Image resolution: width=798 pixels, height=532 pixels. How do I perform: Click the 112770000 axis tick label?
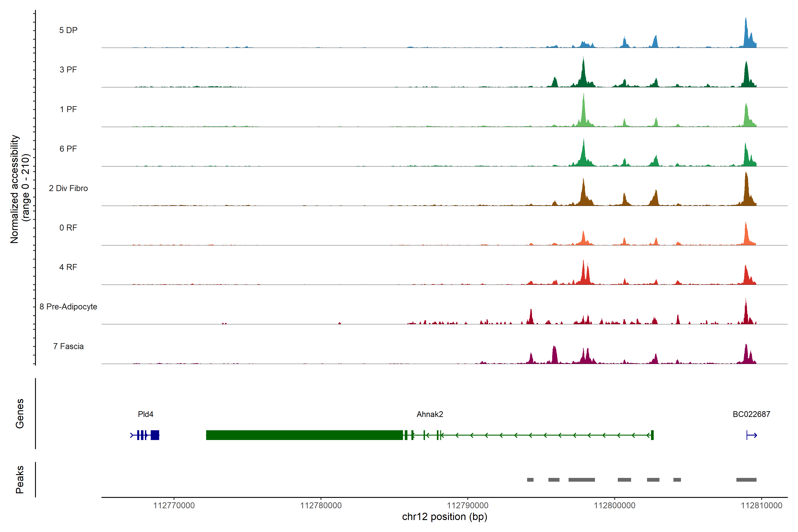174,506
